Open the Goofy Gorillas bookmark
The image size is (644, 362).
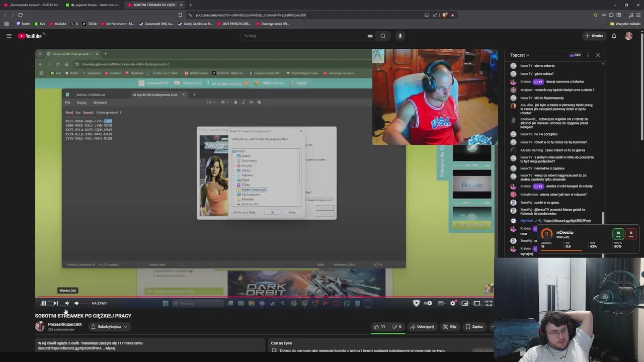tap(195, 24)
